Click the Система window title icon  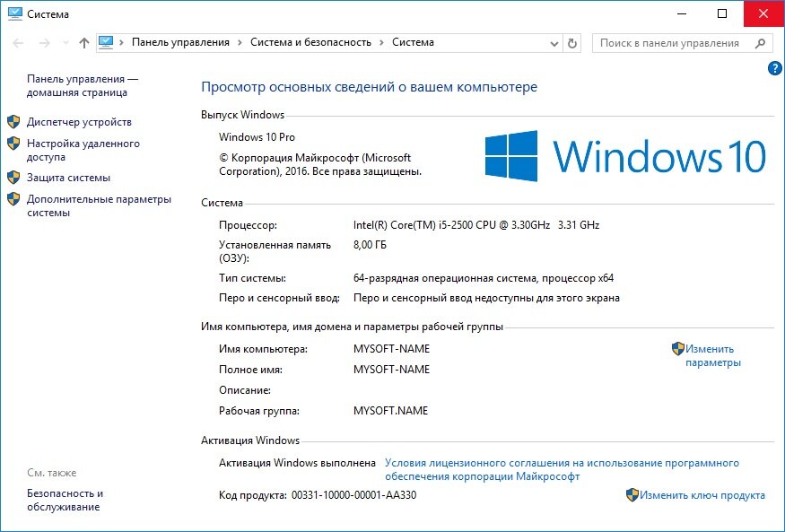point(15,13)
